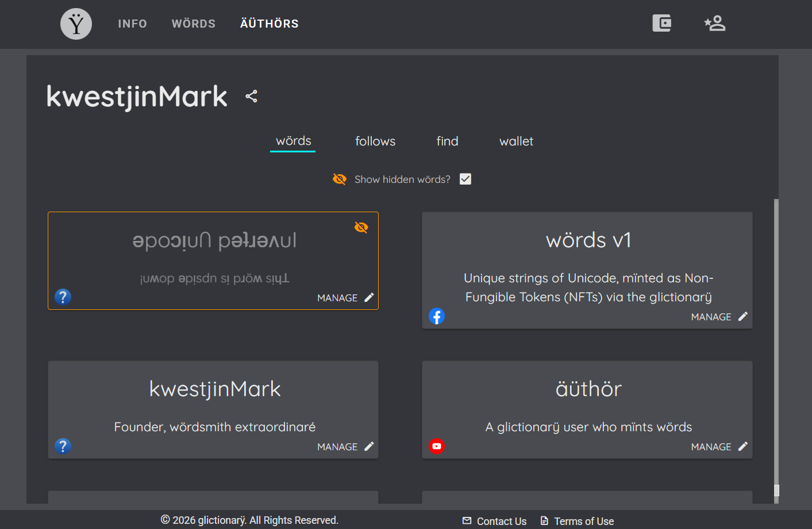Click pencil icon on äüthör card
The height and width of the screenshot is (529, 812).
(x=743, y=446)
